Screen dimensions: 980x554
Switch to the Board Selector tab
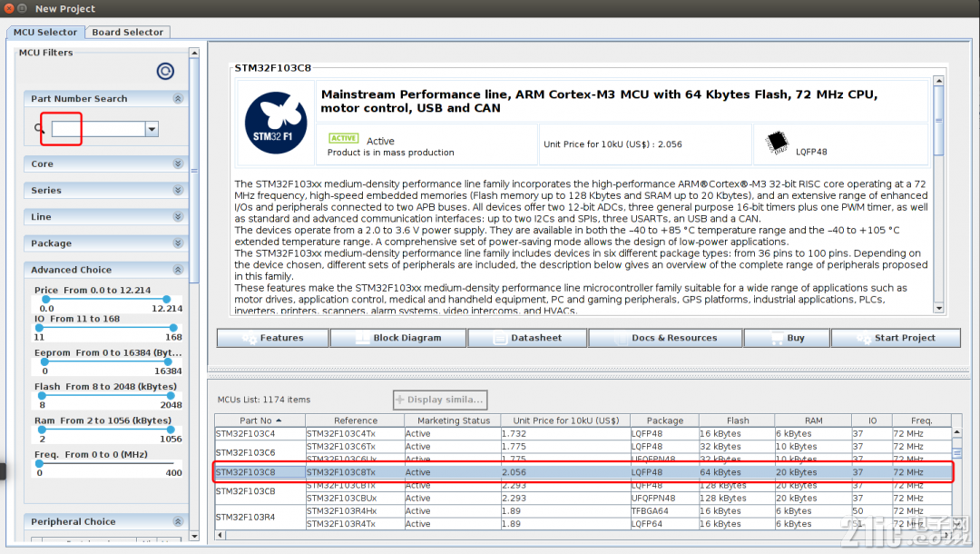click(128, 32)
